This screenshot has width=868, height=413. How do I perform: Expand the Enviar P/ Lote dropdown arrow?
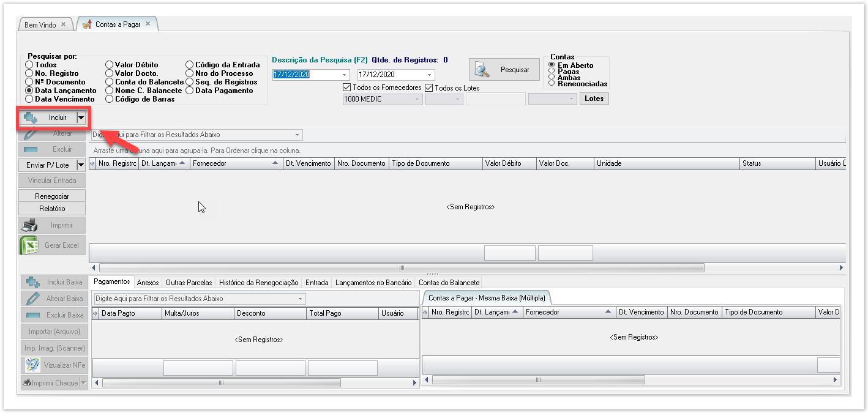pyautogui.click(x=81, y=165)
